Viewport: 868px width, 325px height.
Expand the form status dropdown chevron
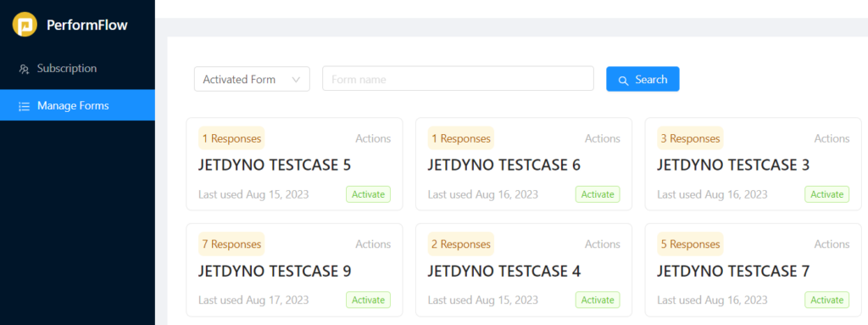point(296,79)
